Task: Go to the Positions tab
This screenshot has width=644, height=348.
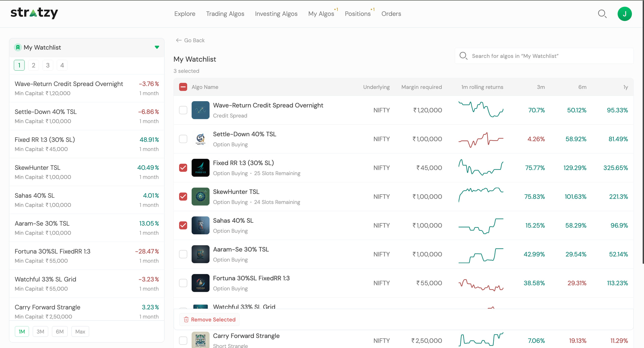Action: 358,14
